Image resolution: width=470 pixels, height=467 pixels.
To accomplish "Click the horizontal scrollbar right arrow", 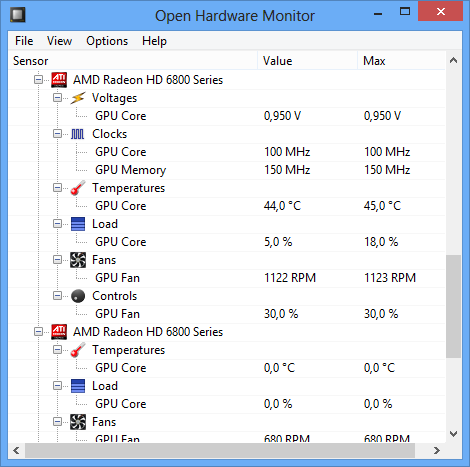I will [x=437, y=451].
